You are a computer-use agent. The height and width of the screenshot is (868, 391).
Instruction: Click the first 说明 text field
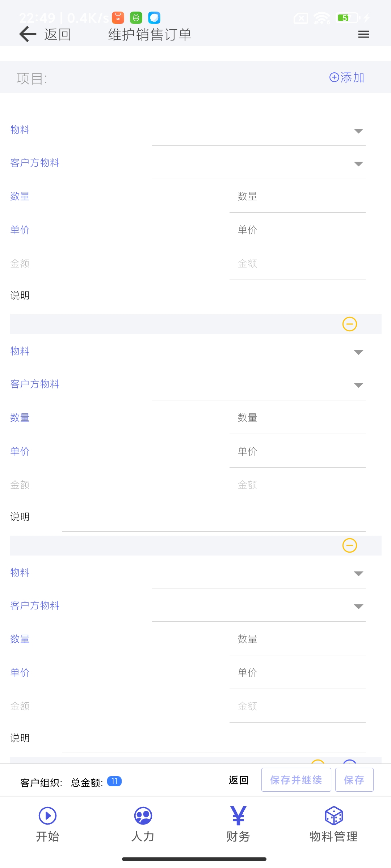(214, 297)
